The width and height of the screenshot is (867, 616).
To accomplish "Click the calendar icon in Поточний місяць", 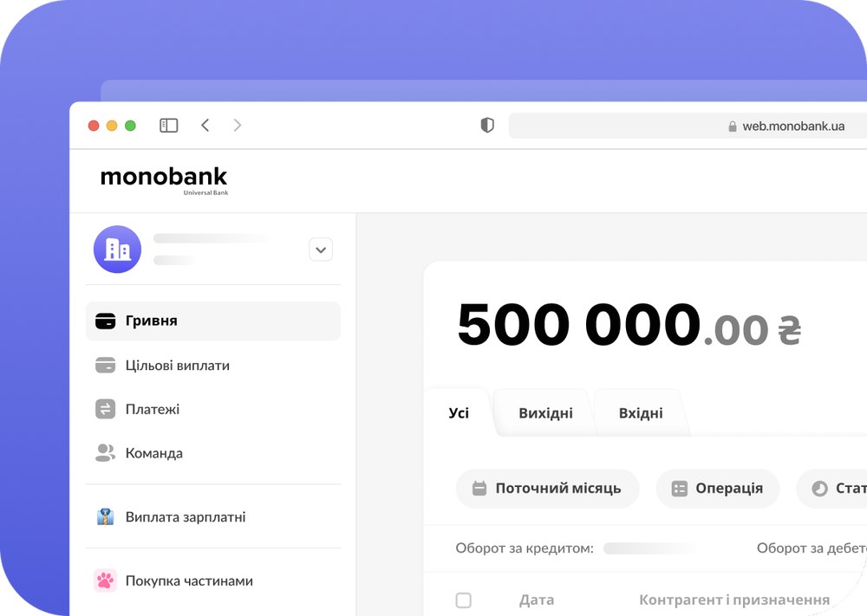I will [479, 489].
